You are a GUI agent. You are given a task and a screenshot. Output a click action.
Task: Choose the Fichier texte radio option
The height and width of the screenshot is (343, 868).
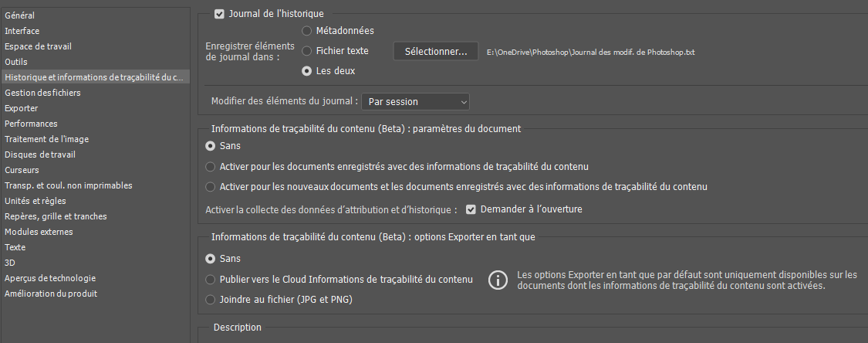tap(307, 51)
